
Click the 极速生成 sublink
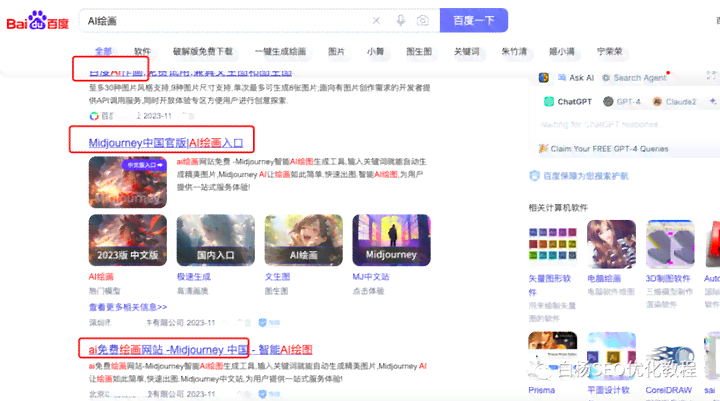click(194, 277)
